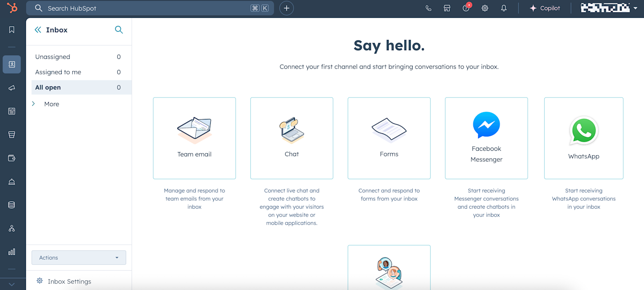Open the Sales funnel sidebar icon
This screenshot has height=290, width=644.
click(x=12, y=135)
